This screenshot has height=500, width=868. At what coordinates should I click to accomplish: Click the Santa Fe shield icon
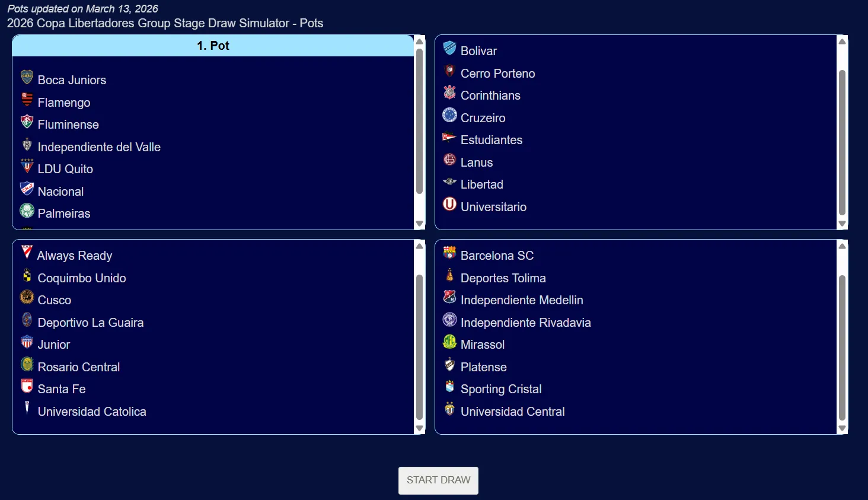[x=27, y=387]
